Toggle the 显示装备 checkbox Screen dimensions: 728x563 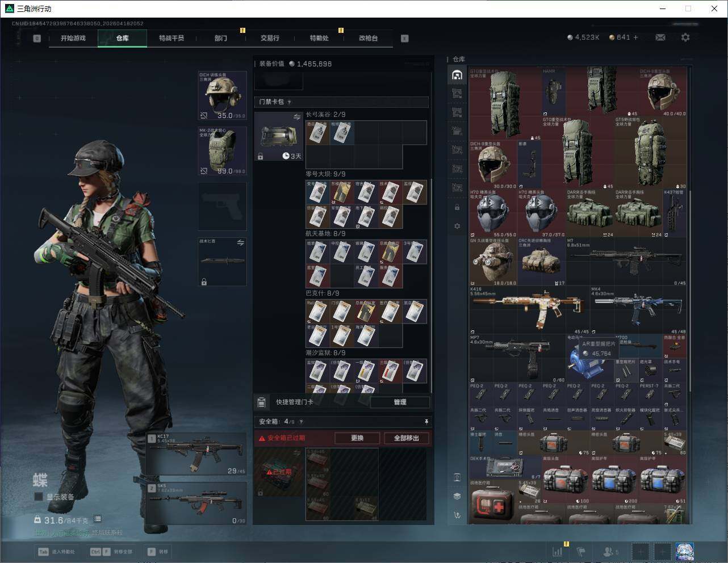pyautogui.click(x=39, y=497)
